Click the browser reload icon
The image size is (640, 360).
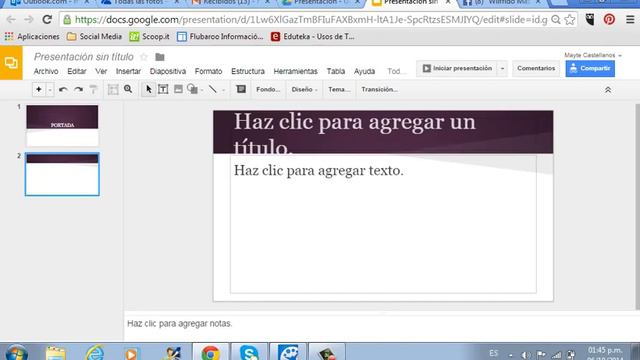point(47,19)
